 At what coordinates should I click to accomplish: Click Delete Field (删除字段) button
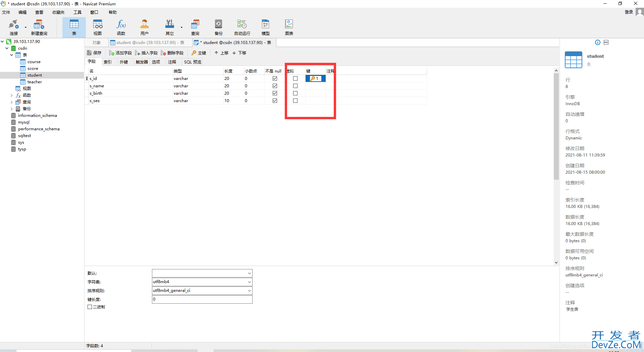pos(172,53)
